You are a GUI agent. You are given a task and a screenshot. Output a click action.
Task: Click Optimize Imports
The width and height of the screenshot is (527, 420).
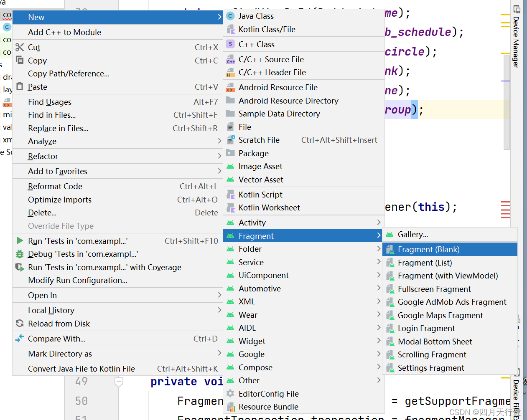pos(117,200)
